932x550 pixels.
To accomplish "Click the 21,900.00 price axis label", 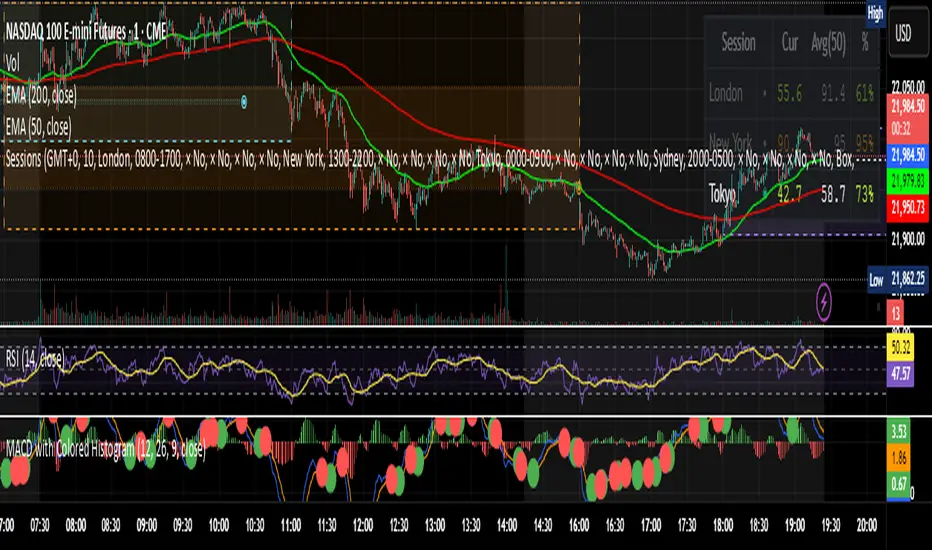I will (908, 238).
